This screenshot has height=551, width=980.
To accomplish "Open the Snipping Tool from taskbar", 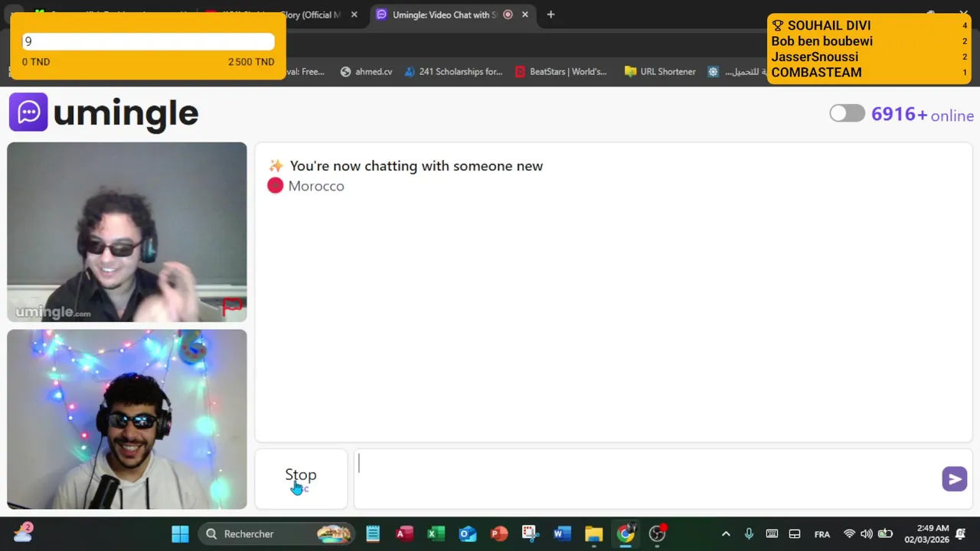I will tap(531, 533).
